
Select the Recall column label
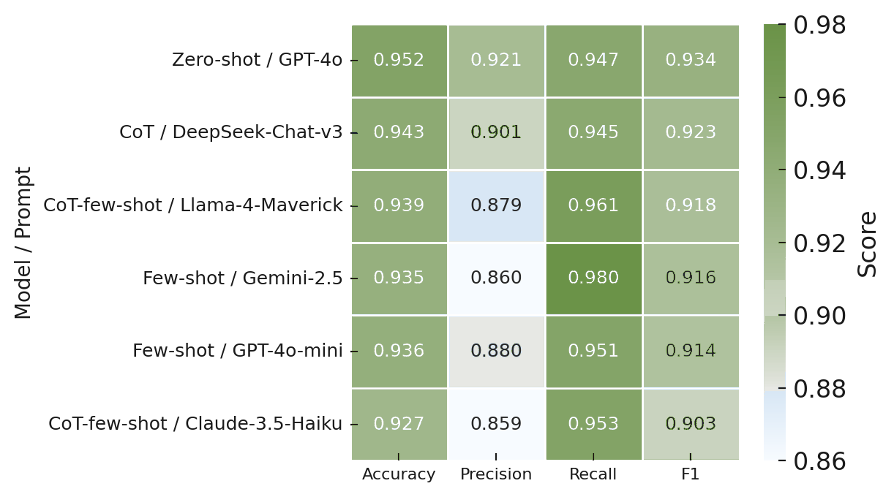coord(593,475)
